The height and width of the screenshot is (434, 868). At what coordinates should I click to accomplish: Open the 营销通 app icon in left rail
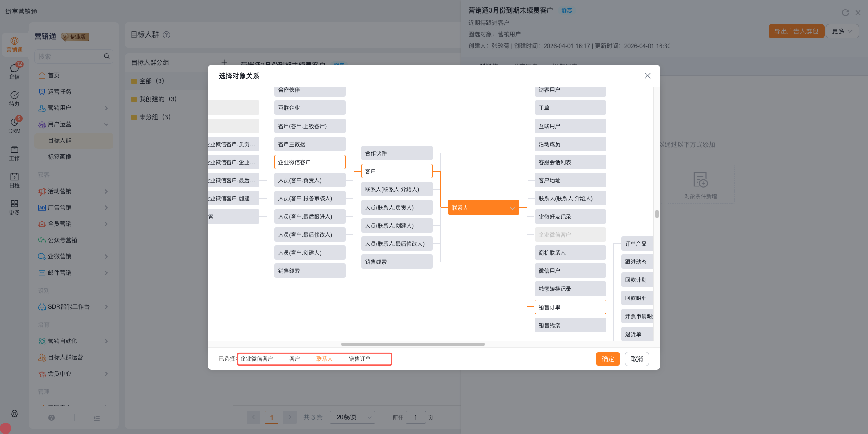pyautogui.click(x=14, y=44)
